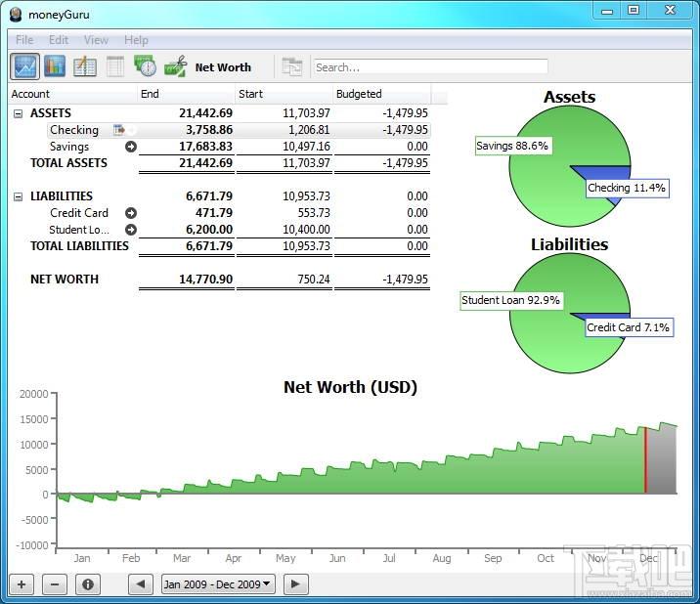700x604 pixels.
Task: Click the NET WORTH row label
Action: click(x=65, y=280)
